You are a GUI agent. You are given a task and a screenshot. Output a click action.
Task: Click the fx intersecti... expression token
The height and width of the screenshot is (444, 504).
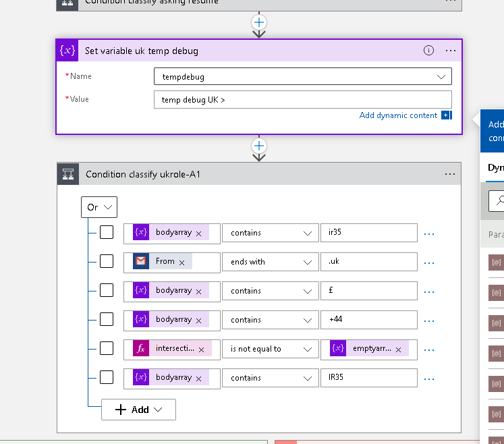click(x=172, y=348)
